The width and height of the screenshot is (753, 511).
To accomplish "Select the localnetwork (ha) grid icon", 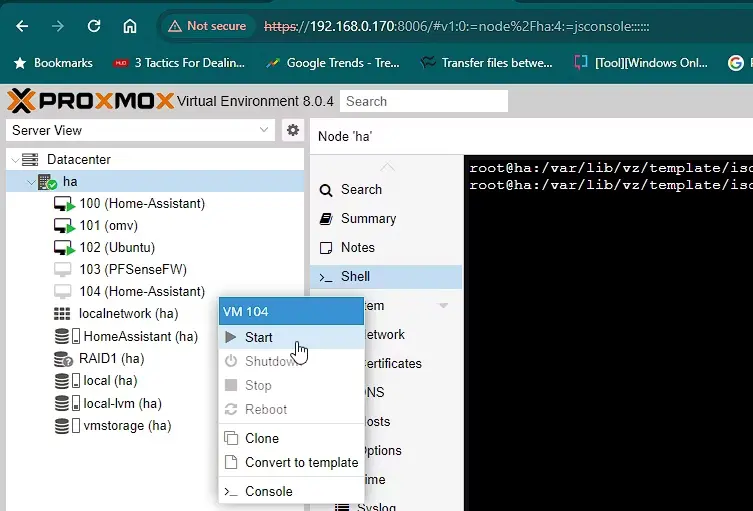I will point(62,314).
